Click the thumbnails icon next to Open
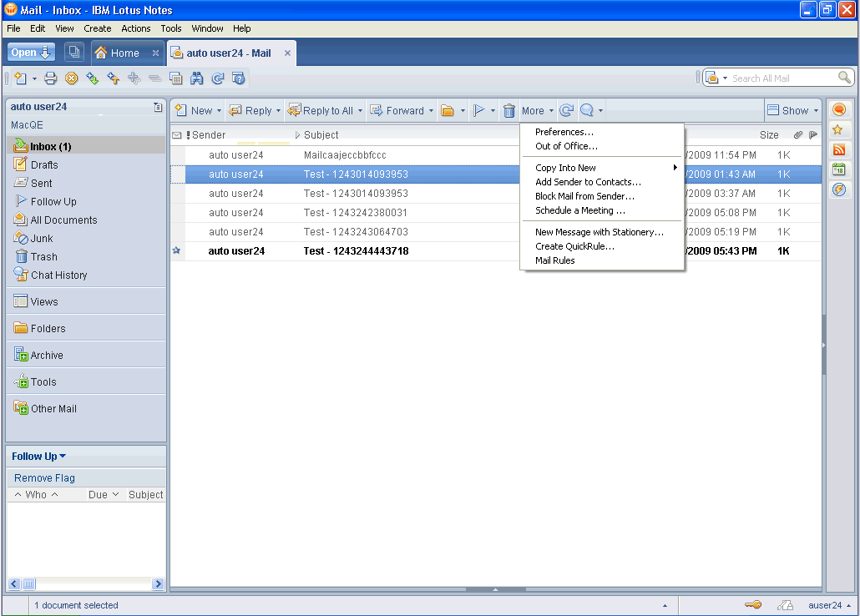Screen dimensions: 860x616 (x=73, y=53)
